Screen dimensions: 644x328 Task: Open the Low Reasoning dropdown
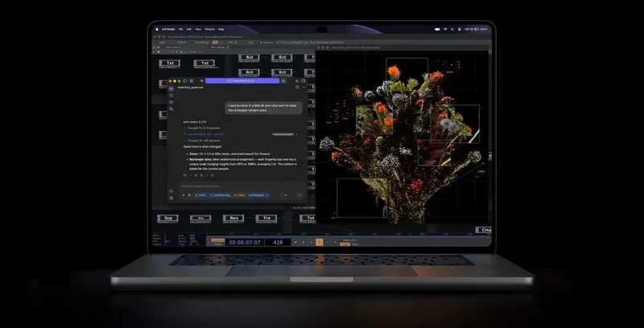click(x=221, y=195)
